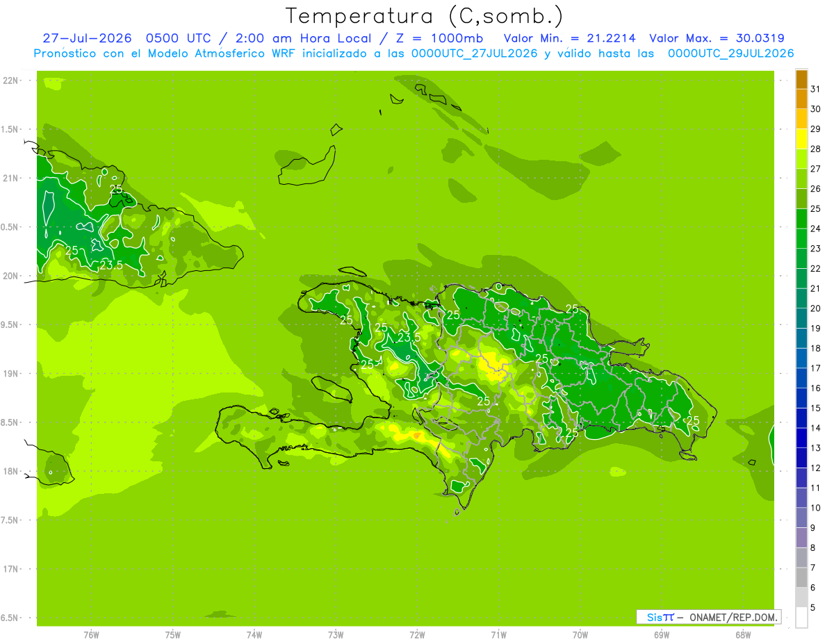Viewport: 834px width, 644px height.
Task: Click the purple 9 degree legend swatch
Action: (801, 538)
